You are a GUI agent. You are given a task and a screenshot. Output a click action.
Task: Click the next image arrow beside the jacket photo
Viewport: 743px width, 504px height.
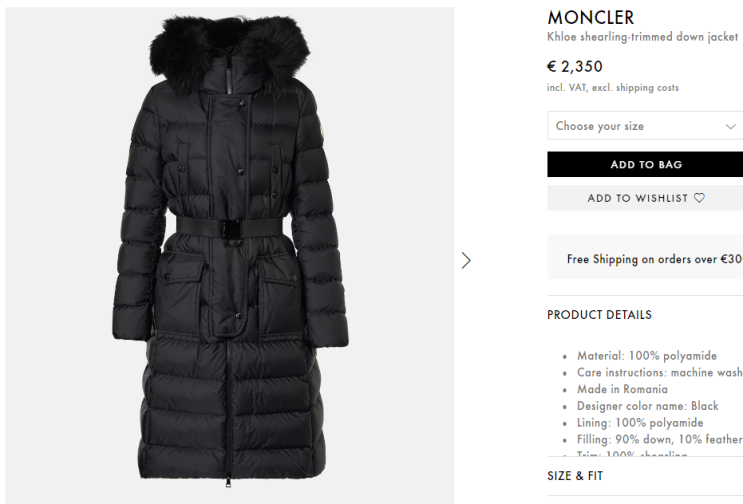coord(466,261)
